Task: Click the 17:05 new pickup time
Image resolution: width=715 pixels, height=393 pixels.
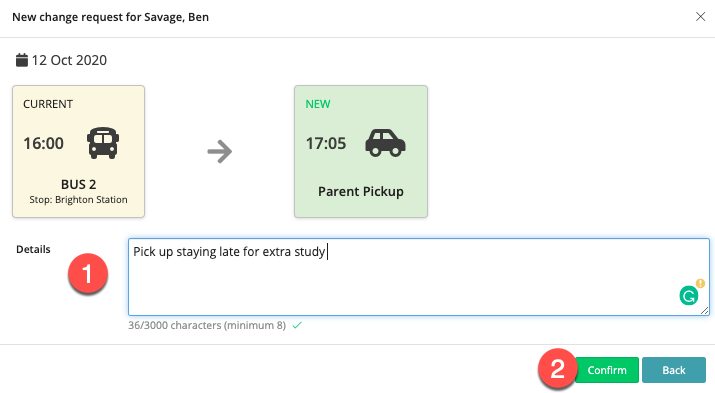Action: click(326, 143)
